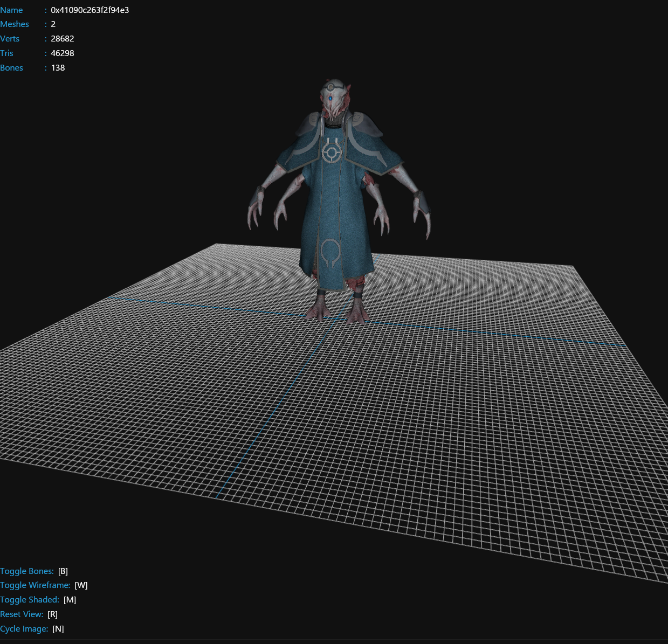The width and height of the screenshot is (668, 644).
Task: Click the 'Reset View:' label
Action: [22, 614]
